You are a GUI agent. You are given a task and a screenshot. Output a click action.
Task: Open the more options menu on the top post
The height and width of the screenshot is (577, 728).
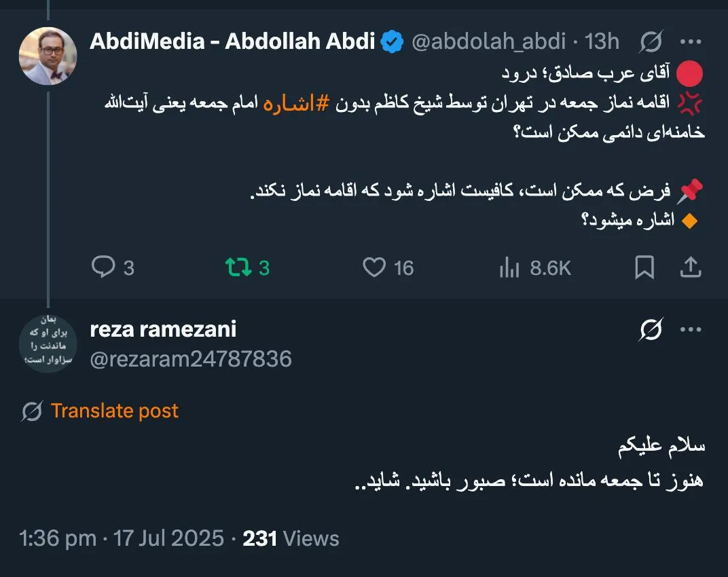pos(692,41)
